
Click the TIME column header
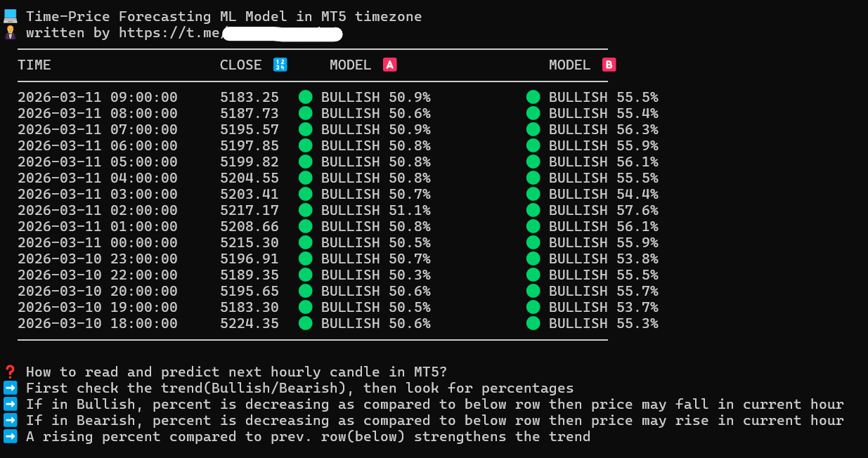pyautogui.click(x=34, y=65)
